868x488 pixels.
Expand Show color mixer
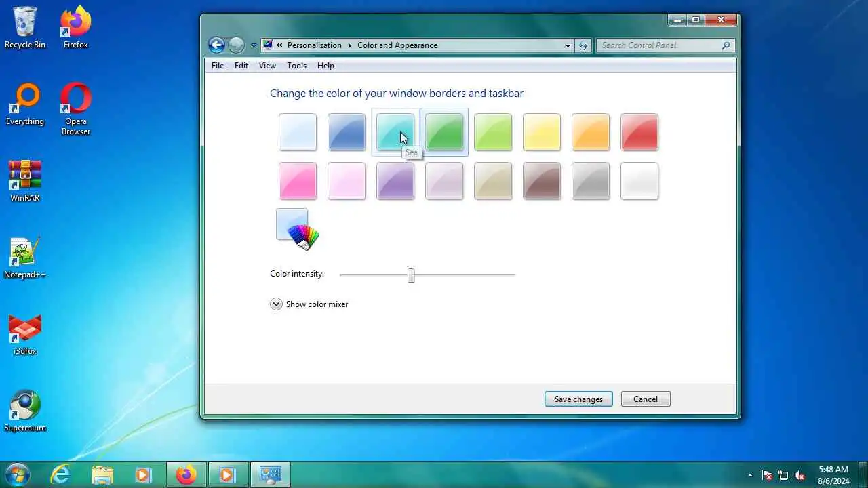point(309,304)
